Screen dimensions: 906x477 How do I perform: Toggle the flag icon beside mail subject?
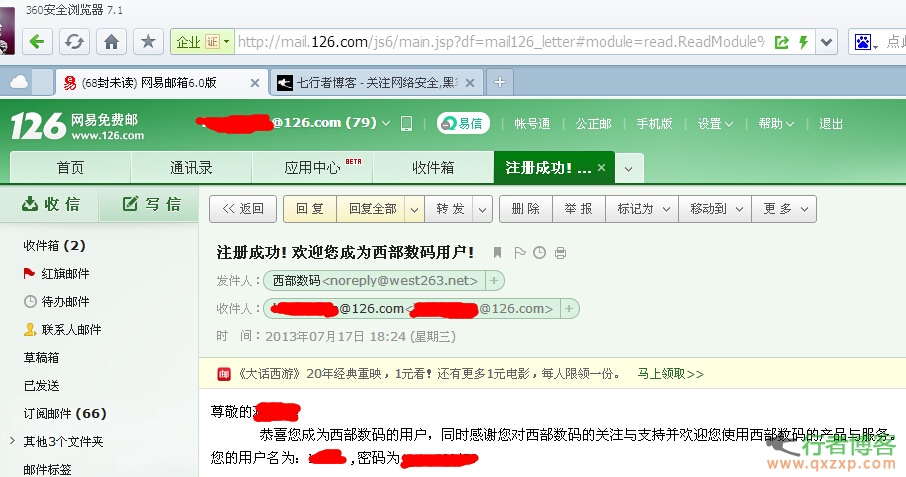point(519,252)
